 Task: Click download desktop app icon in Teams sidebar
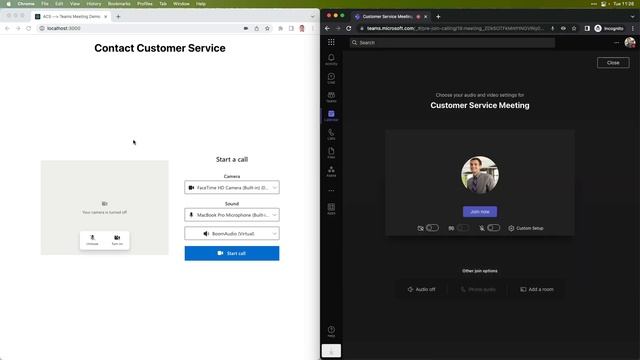click(331, 351)
